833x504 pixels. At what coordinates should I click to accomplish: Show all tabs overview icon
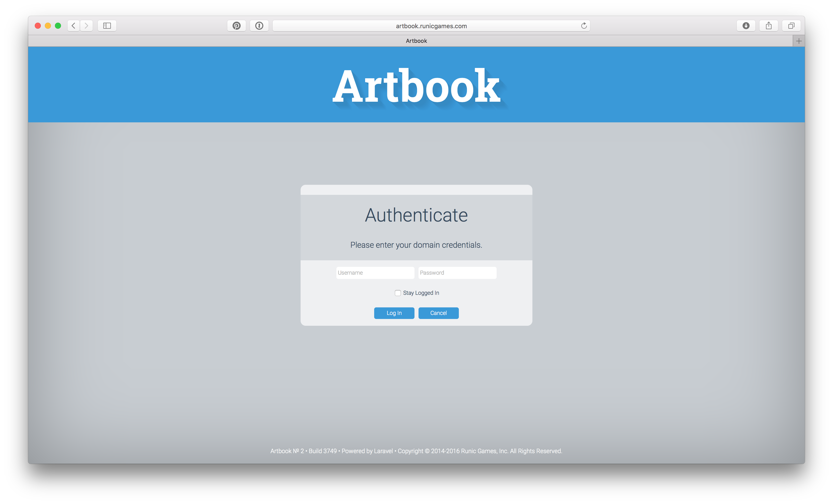click(x=791, y=26)
